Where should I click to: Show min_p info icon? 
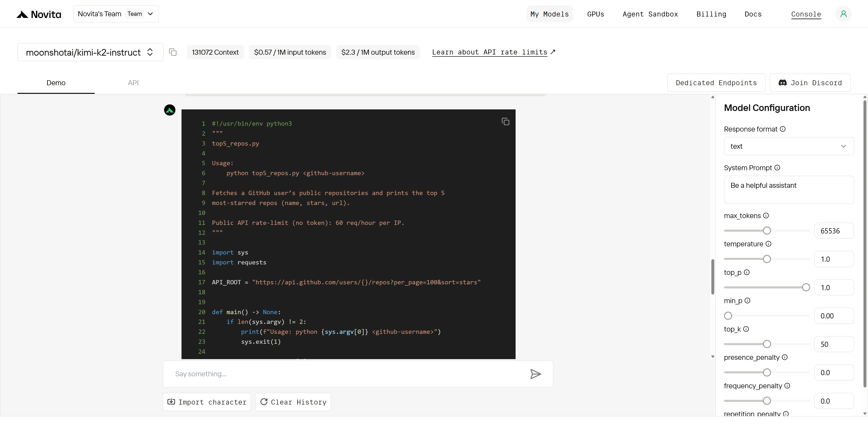(747, 300)
